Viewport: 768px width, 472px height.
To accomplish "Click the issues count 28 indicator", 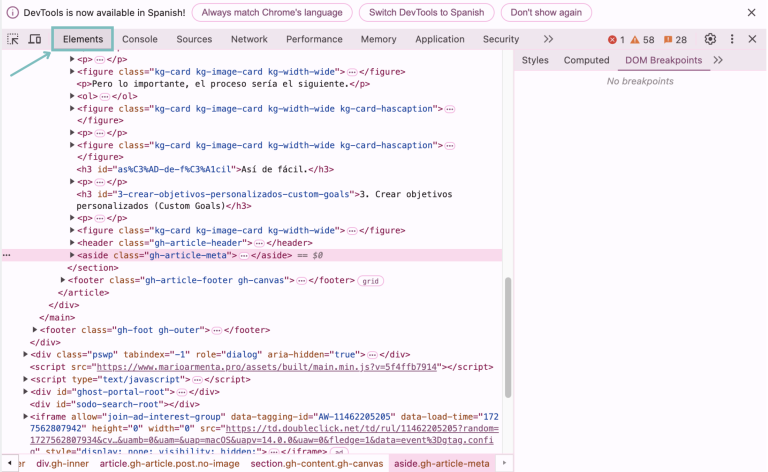I will 675,40.
